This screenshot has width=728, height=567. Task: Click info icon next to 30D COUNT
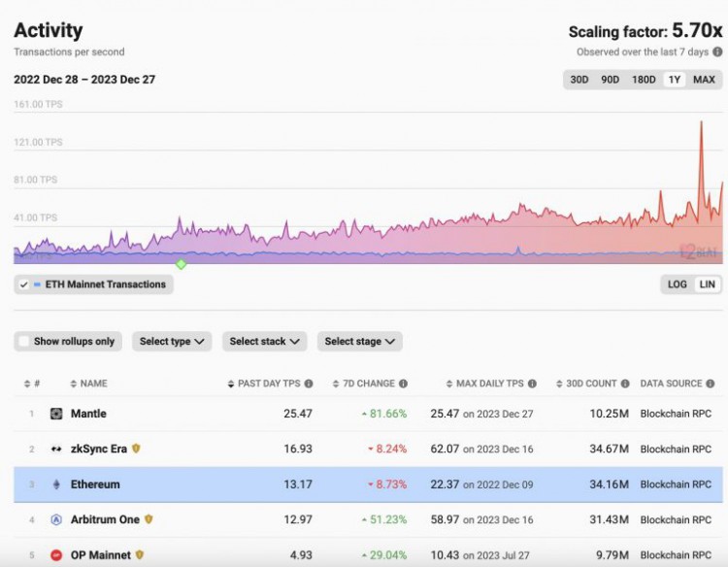(625, 384)
